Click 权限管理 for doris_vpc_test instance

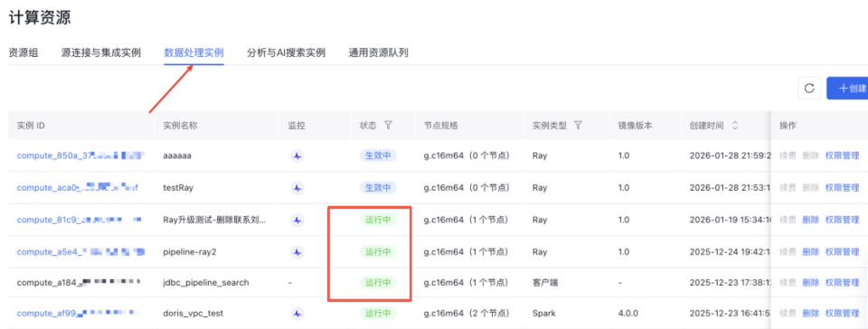842,314
